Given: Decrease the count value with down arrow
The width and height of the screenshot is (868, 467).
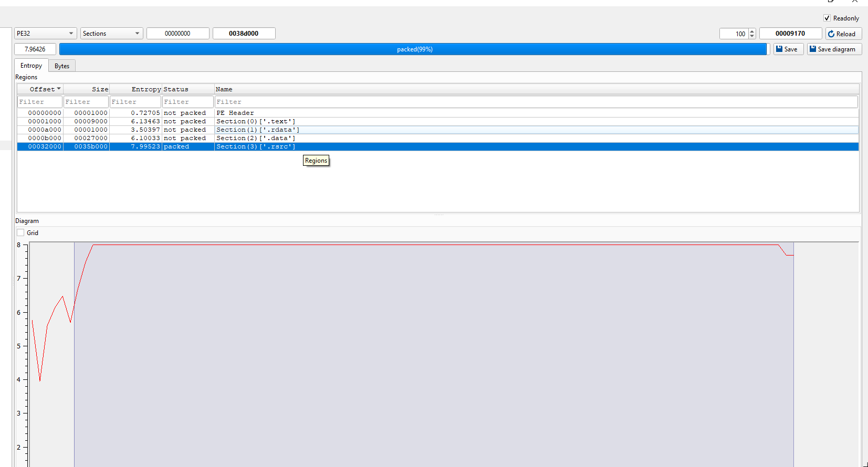Looking at the screenshot, I should [752, 36].
